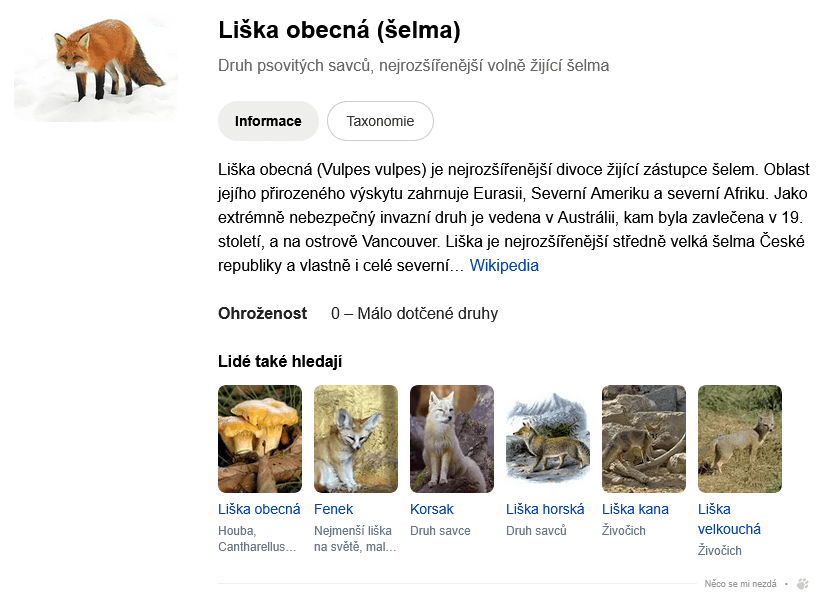Open the Korsak thumbnail image
Image resolution: width=821 pixels, height=597 pixels.
pos(452,439)
